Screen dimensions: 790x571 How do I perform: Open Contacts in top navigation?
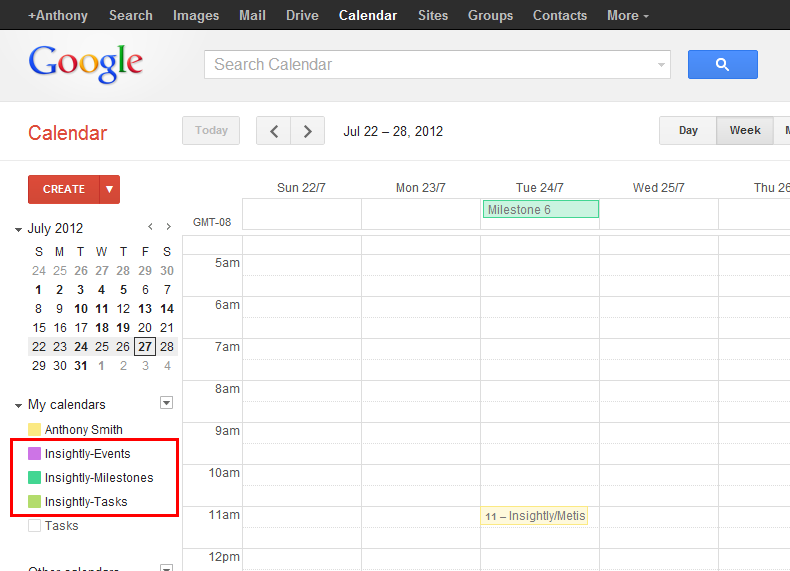560,16
